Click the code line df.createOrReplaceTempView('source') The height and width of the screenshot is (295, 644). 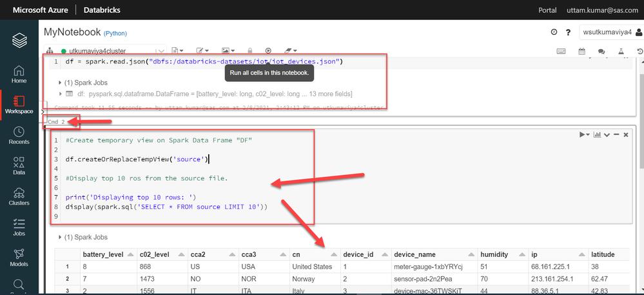click(137, 159)
